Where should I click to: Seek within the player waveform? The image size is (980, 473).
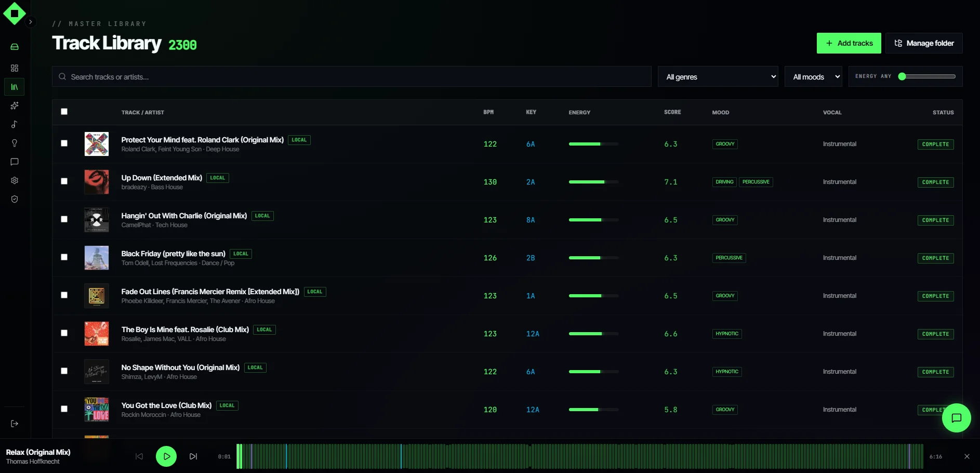(580, 456)
